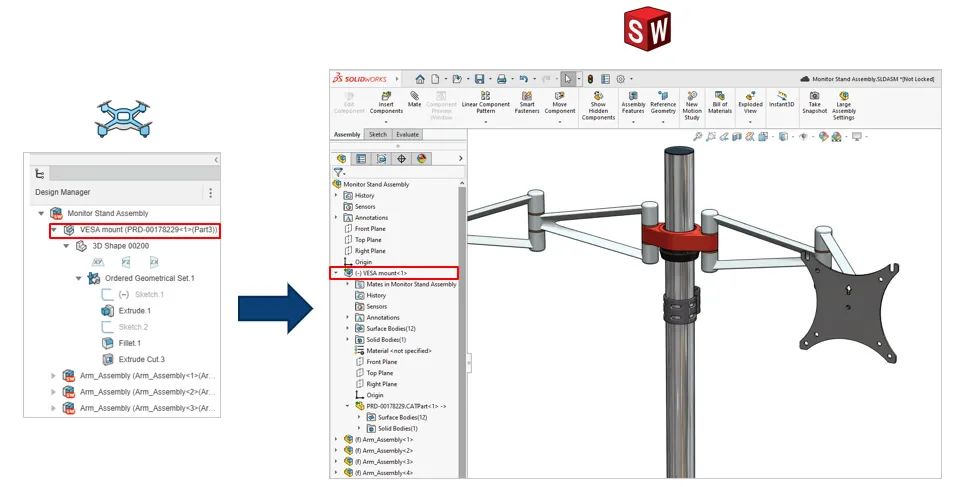The height and width of the screenshot is (487, 955).
Task: Click the Print icon
Action: (501, 79)
